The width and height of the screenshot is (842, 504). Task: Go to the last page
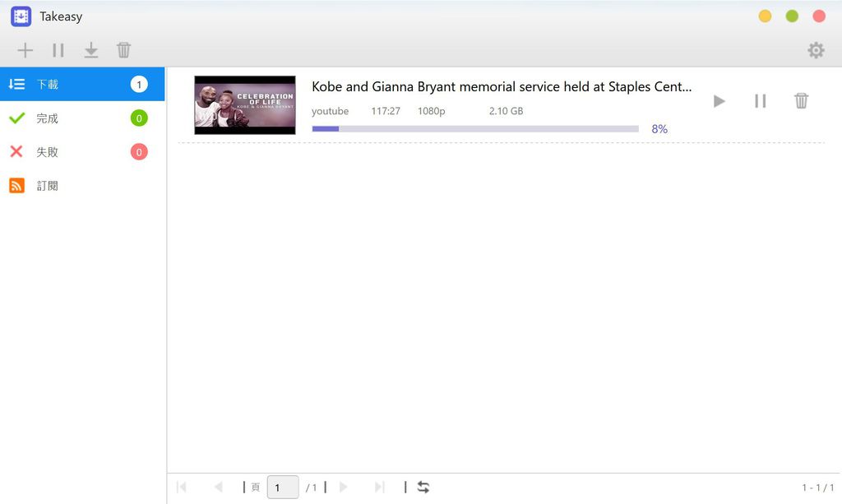coord(380,488)
